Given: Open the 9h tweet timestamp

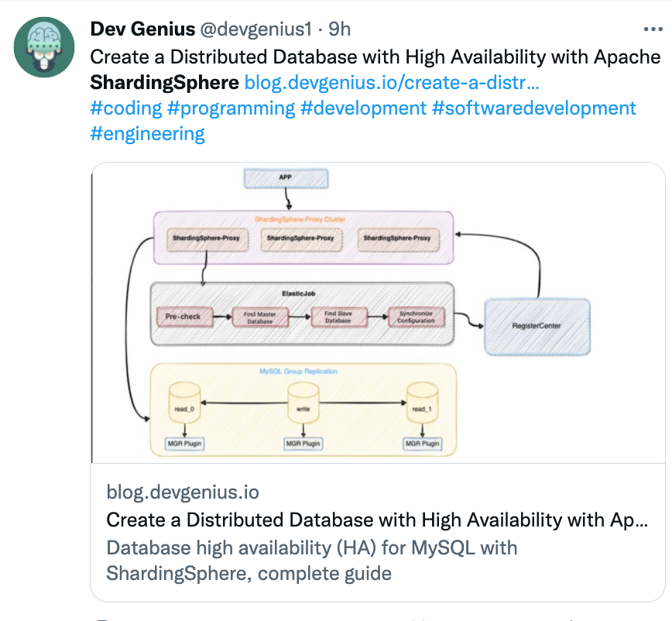Looking at the screenshot, I should tap(340, 29).
